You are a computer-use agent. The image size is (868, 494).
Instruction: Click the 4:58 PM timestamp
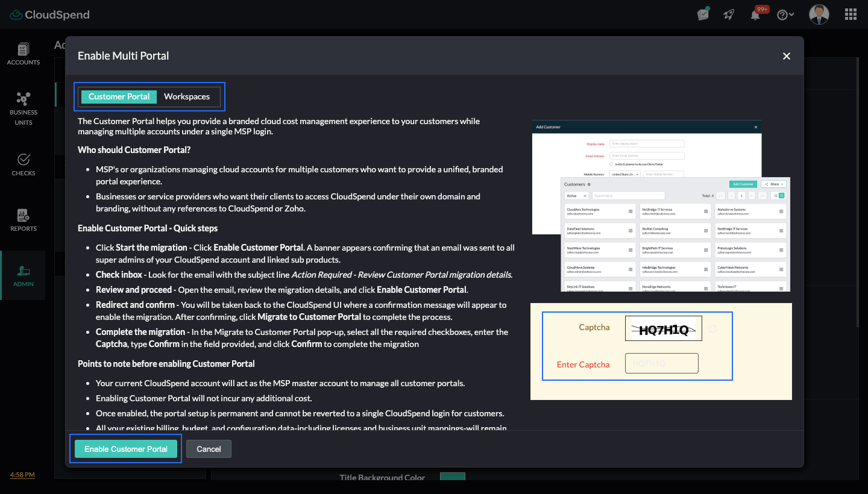22,475
